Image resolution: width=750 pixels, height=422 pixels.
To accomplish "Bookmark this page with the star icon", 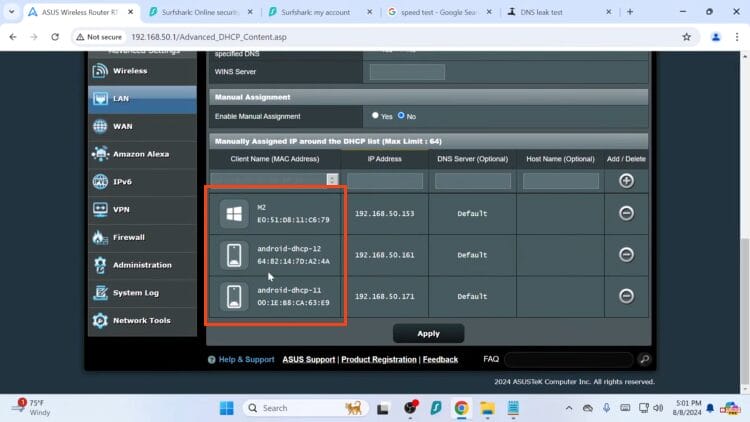I will (x=686, y=37).
